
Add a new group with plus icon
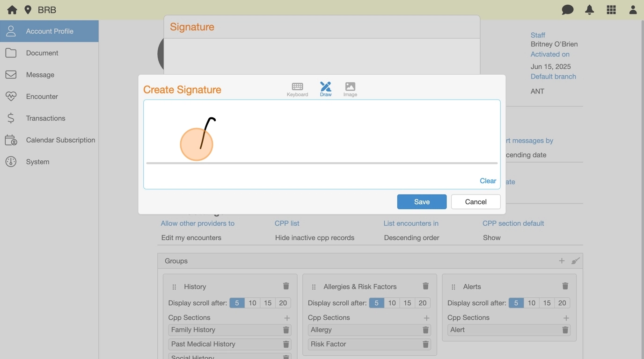click(562, 261)
